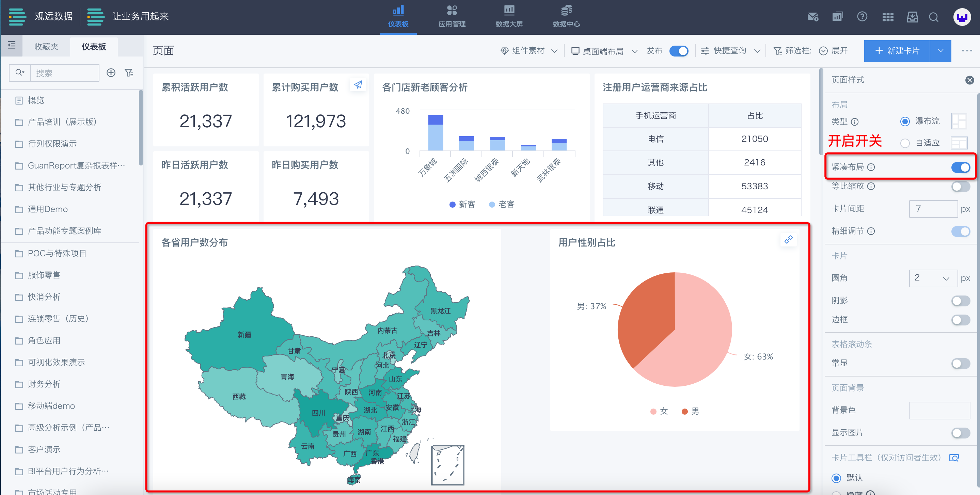Viewport: 980px width, 495px height.
Task: Go to 数据大屏 in top navigation
Action: coord(509,17)
